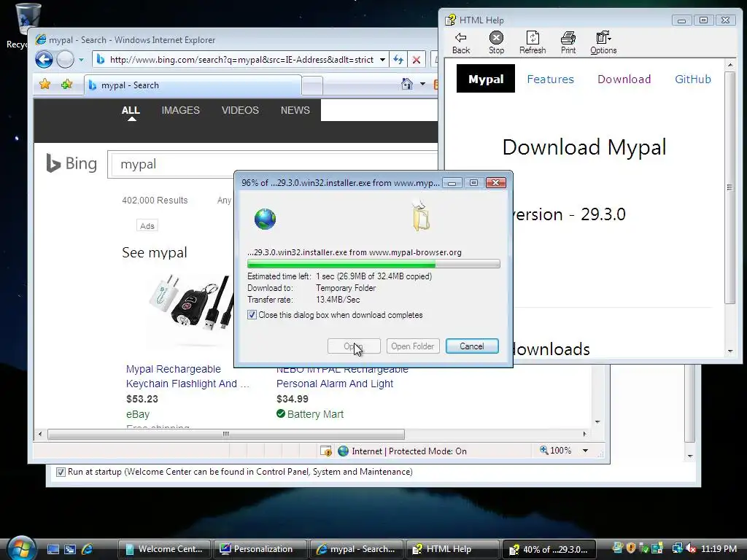
Task: Open the GitHub link on Mypal page
Action: pos(693,79)
